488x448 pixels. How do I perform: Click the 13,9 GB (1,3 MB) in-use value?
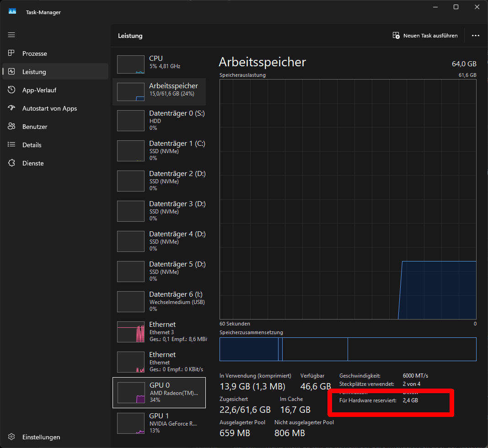click(252, 386)
